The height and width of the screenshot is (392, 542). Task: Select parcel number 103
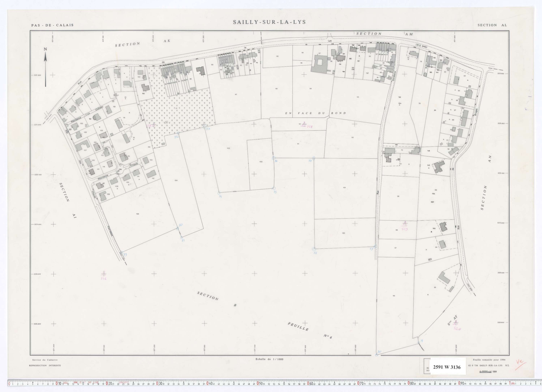coord(228,148)
